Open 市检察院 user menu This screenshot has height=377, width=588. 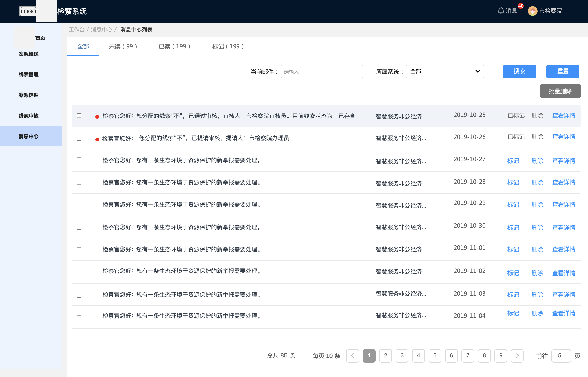pos(550,11)
